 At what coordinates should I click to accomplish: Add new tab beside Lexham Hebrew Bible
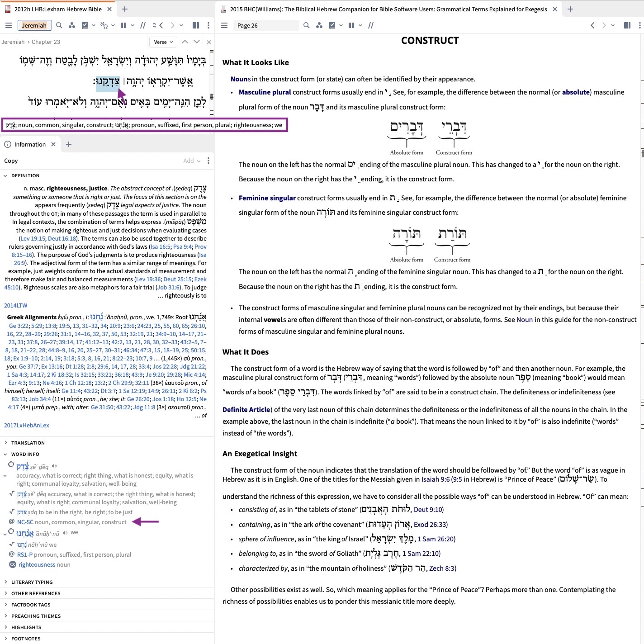pyautogui.click(x=125, y=9)
